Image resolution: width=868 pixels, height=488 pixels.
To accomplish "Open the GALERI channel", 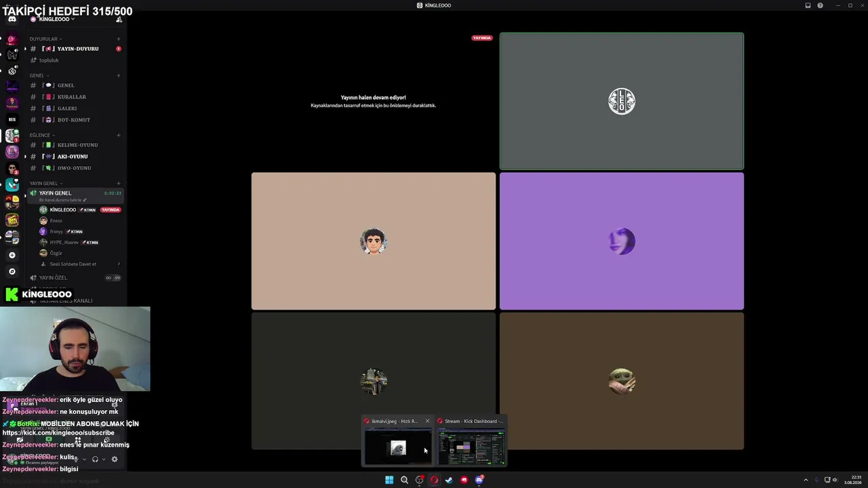I will pyautogui.click(x=76, y=108).
